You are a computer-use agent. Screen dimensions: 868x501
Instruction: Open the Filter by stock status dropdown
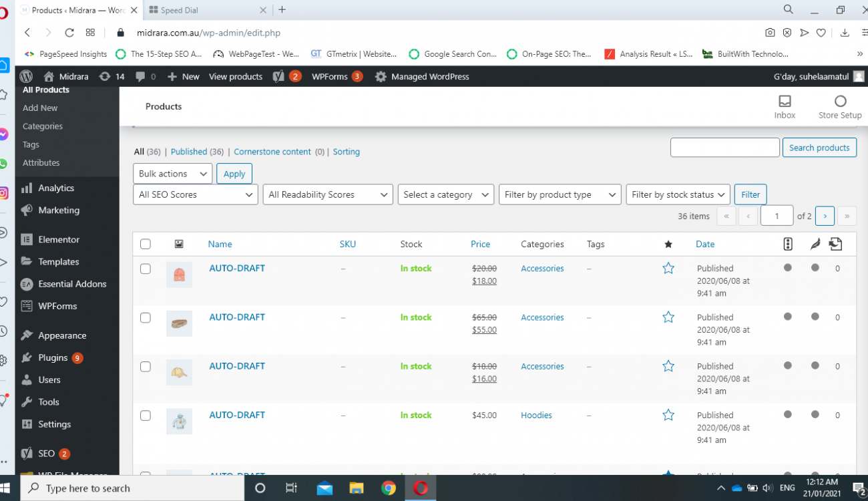point(678,194)
